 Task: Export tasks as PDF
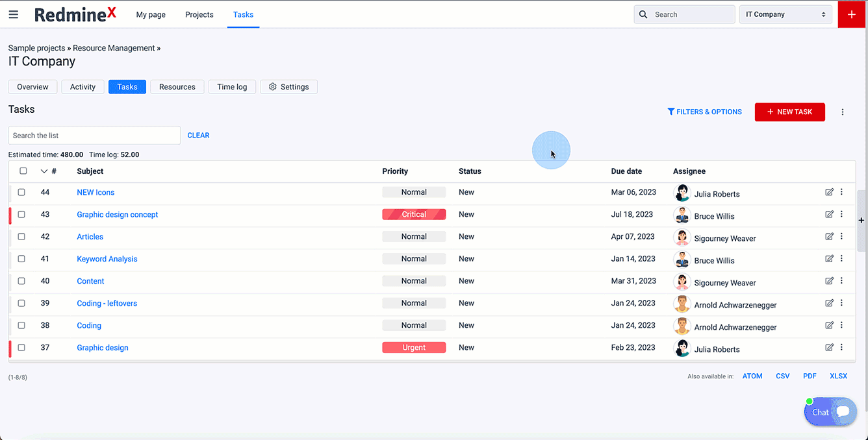pyautogui.click(x=810, y=376)
